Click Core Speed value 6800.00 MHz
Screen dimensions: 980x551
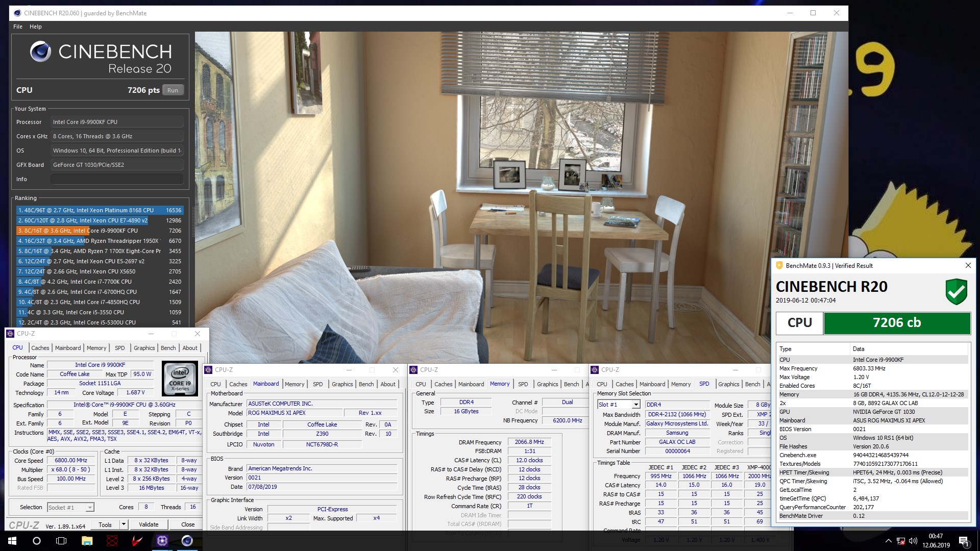[x=71, y=460]
